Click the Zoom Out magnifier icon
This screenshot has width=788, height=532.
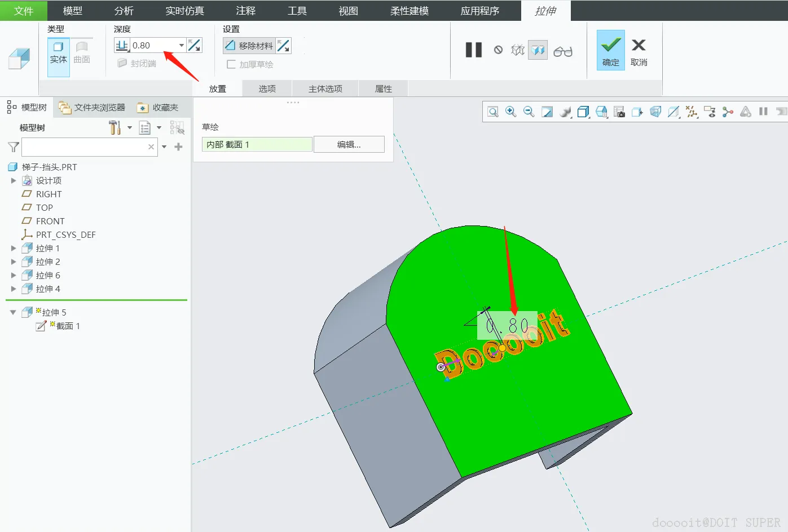[x=529, y=112]
